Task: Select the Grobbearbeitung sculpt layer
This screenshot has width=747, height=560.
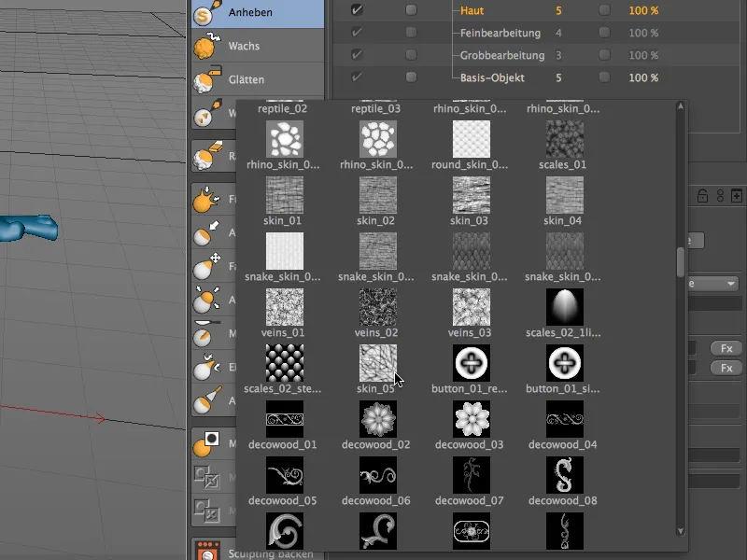Action: [x=502, y=55]
